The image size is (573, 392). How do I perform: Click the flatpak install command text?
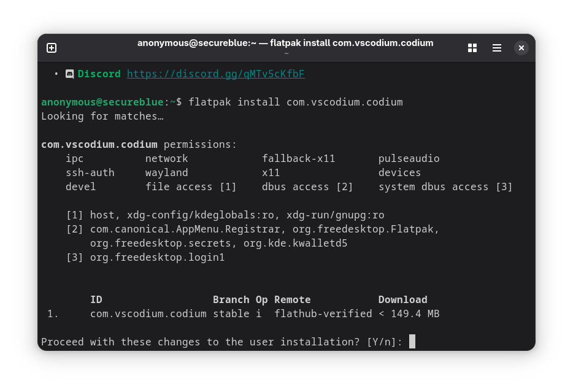tap(296, 102)
